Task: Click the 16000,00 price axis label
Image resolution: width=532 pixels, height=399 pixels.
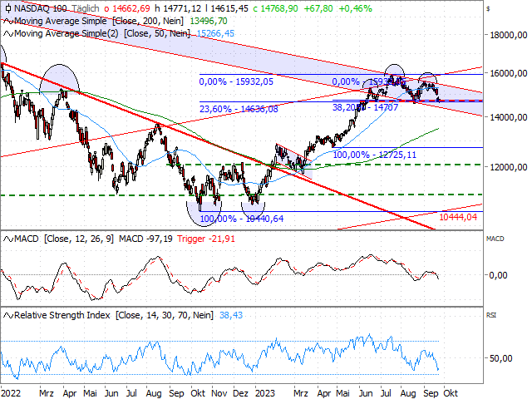Action: click(509, 73)
